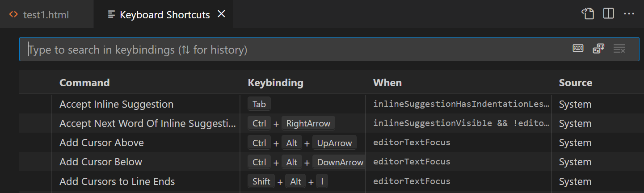
Task: Click the Command column header
Action: (84, 83)
